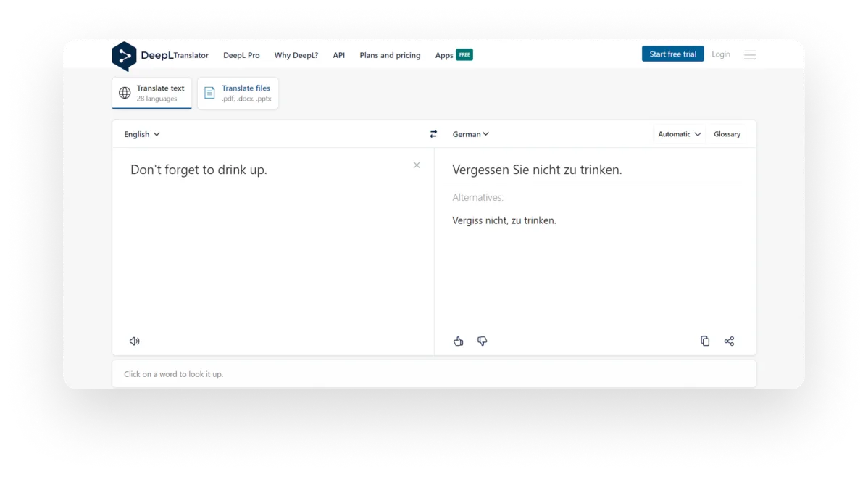This screenshot has width=868, height=477.
Task: Switch to the Translate files tab
Action: point(238,93)
